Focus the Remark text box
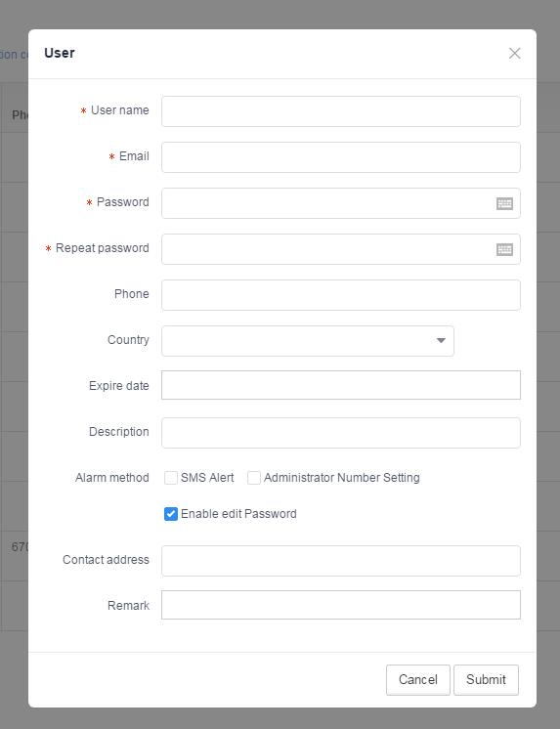Screen dimensions: 560x729 [341, 605]
